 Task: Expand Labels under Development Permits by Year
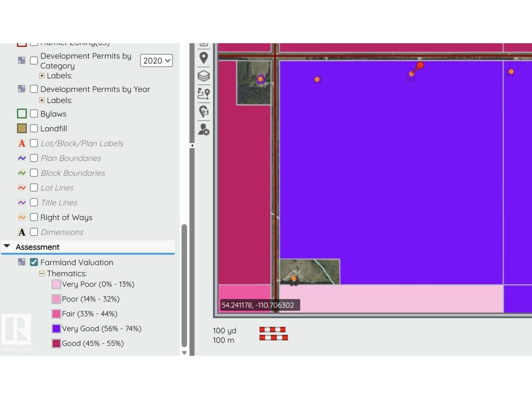[x=42, y=100]
